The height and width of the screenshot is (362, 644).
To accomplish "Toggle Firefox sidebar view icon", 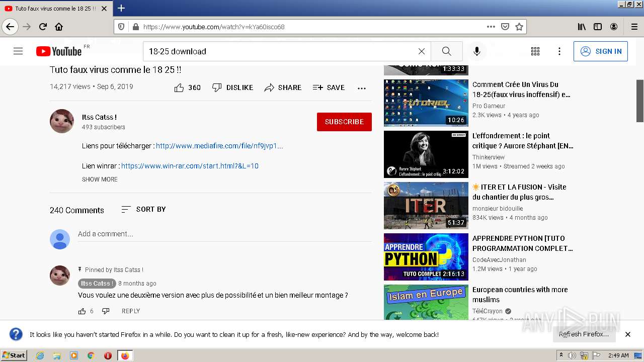I will (598, 27).
